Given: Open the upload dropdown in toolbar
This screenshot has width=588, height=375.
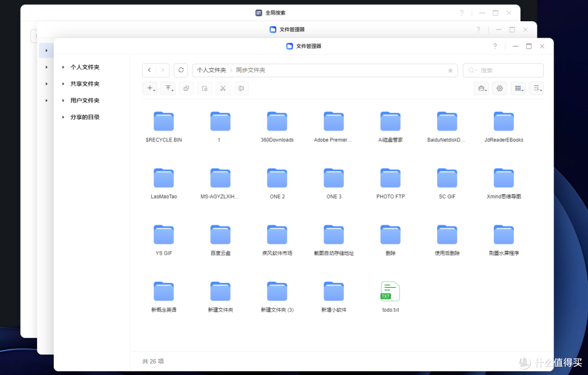Looking at the screenshot, I should pos(169,88).
